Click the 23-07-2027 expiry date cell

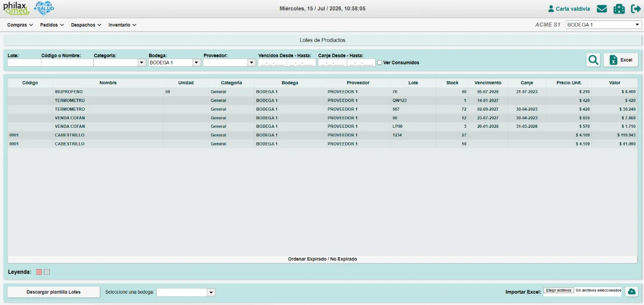pyautogui.click(x=488, y=118)
